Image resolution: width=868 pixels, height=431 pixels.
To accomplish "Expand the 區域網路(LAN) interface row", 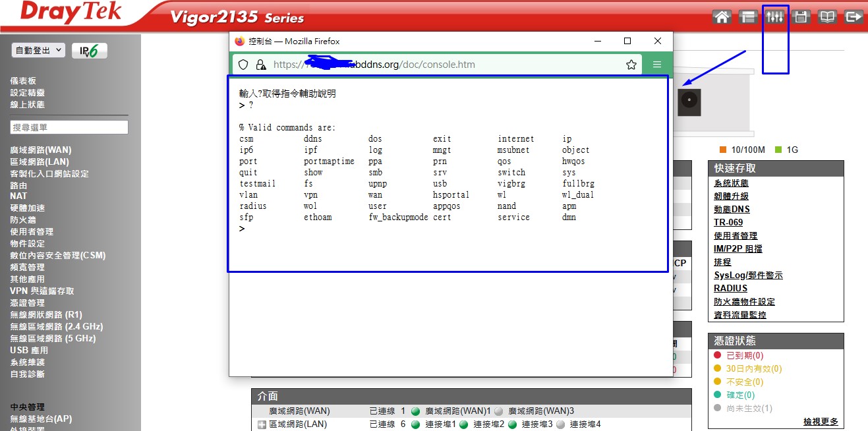I will click(x=261, y=424).
